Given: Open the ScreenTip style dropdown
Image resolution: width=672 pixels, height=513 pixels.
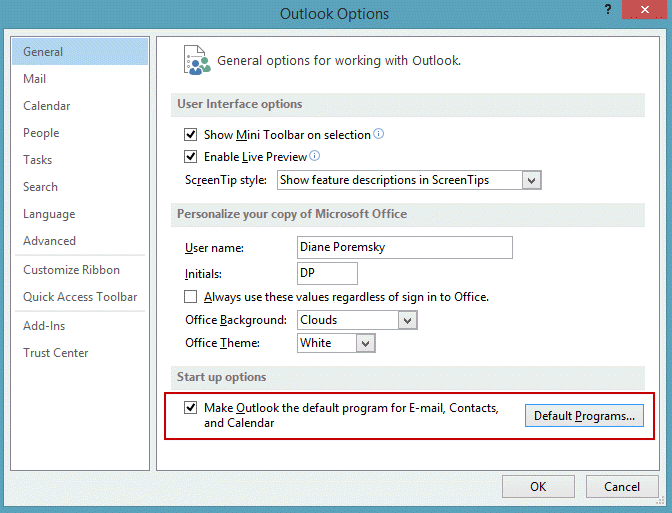Looking at the screenshot, I should pyautogui.click(x=532, y=180).
